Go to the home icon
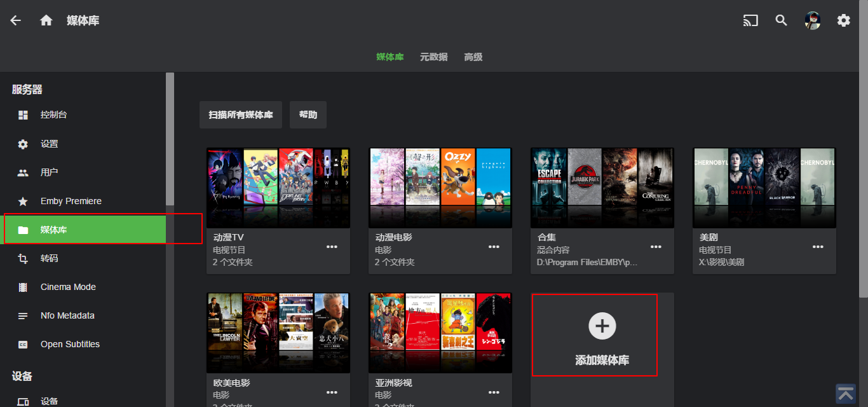868x407 pixels. [46, 20]
